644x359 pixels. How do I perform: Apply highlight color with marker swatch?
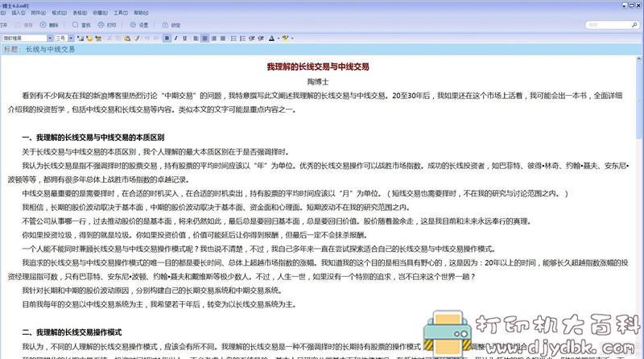[x=285, y=38]
